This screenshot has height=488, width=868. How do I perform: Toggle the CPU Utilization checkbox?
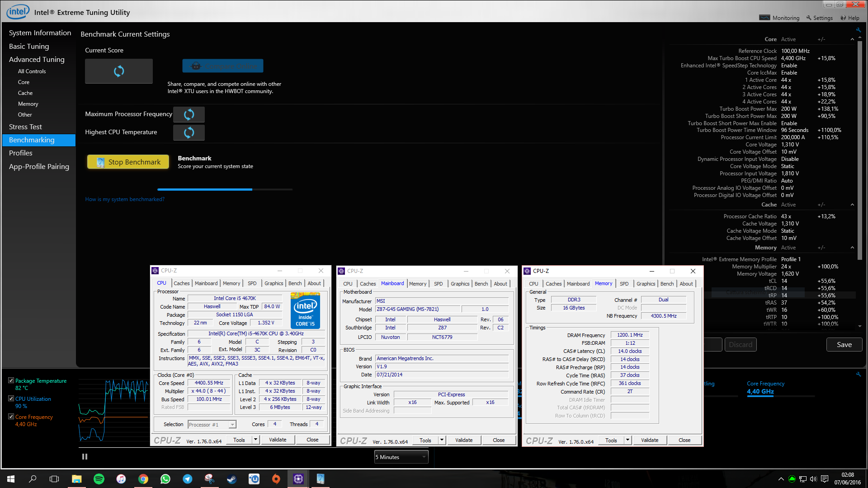pyautogui.click(x=11, y=399)
